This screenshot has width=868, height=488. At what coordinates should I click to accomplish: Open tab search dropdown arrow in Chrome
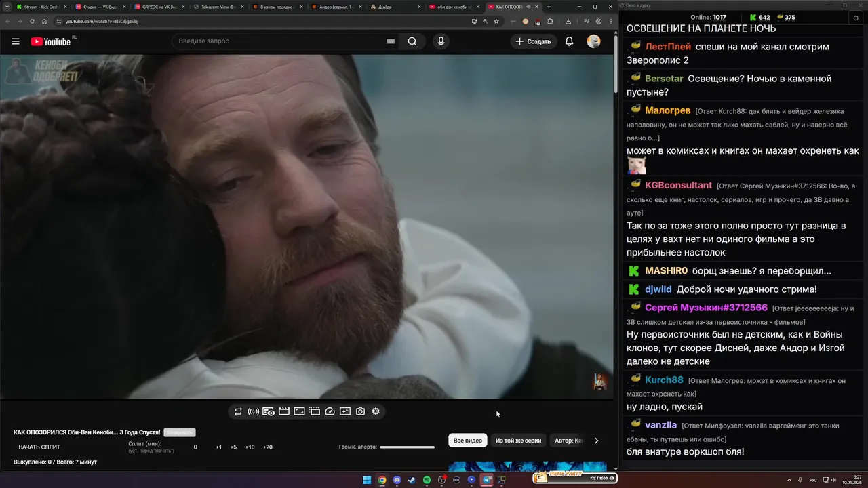[x=7, y=7]
